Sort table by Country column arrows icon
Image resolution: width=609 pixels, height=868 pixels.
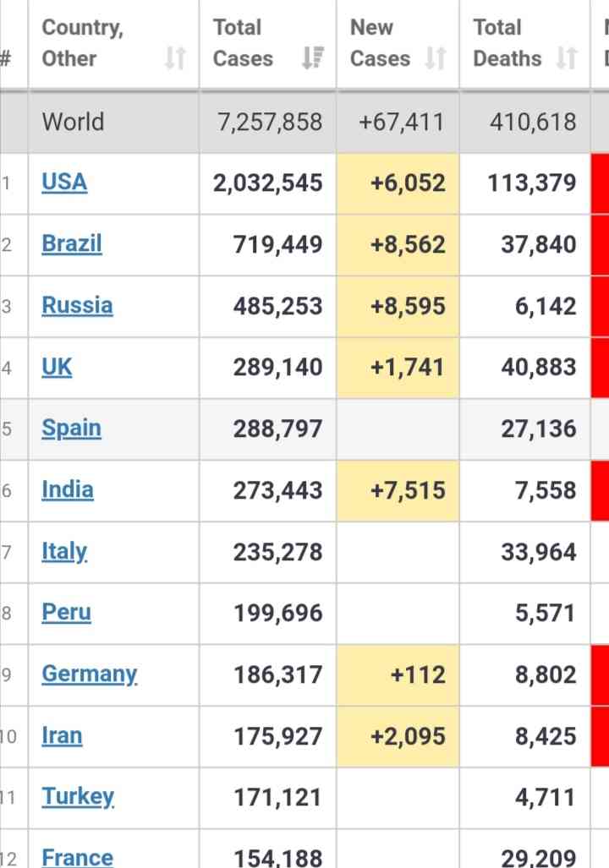[175, 57]
